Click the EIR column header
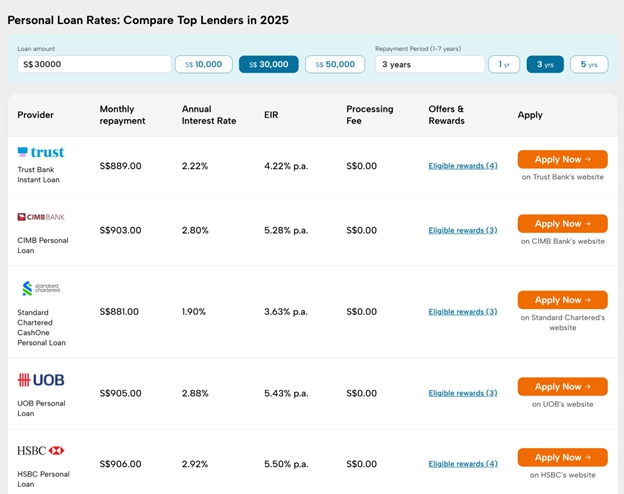The height and width of the screenshot is (494, 624). pos(271,115)
